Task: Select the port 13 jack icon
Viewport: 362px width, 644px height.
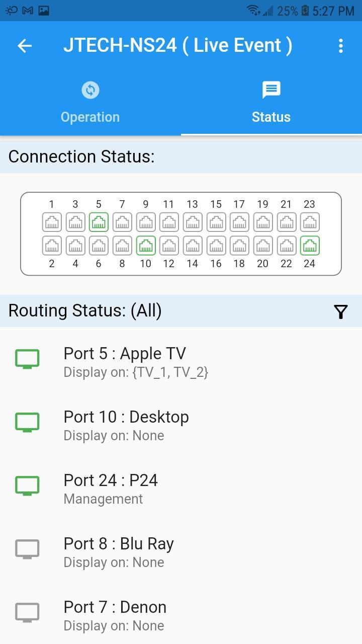Action: tap(193, 222)
